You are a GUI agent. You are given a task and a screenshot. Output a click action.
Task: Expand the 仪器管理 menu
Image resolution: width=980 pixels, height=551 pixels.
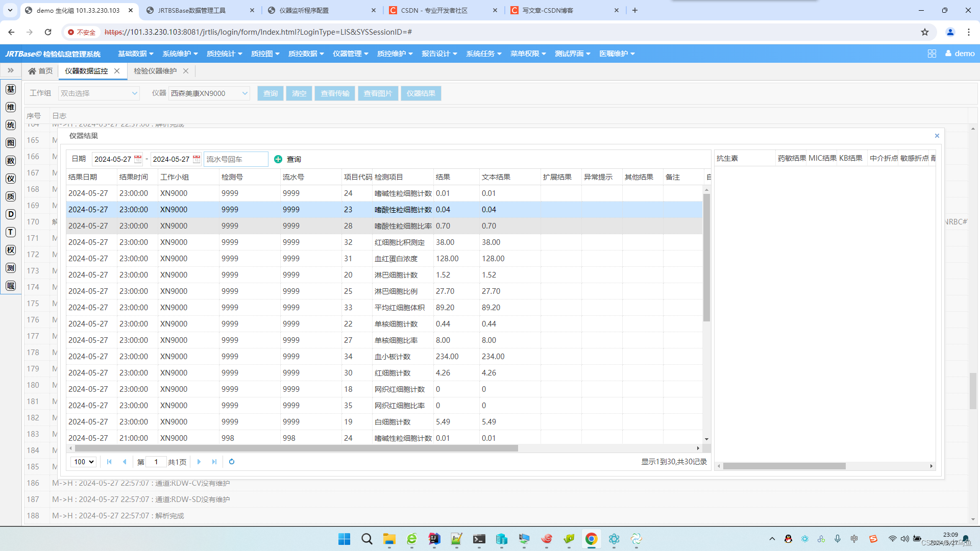click(x=351, y=54)
